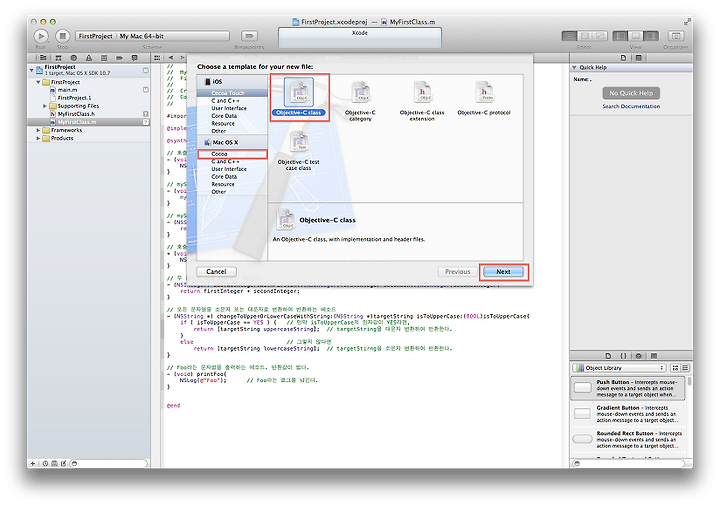Image resolution: width=720 pixels, height=506 pixels.
Task: Expand the Frameworks folder
Action: pos(38,130)
